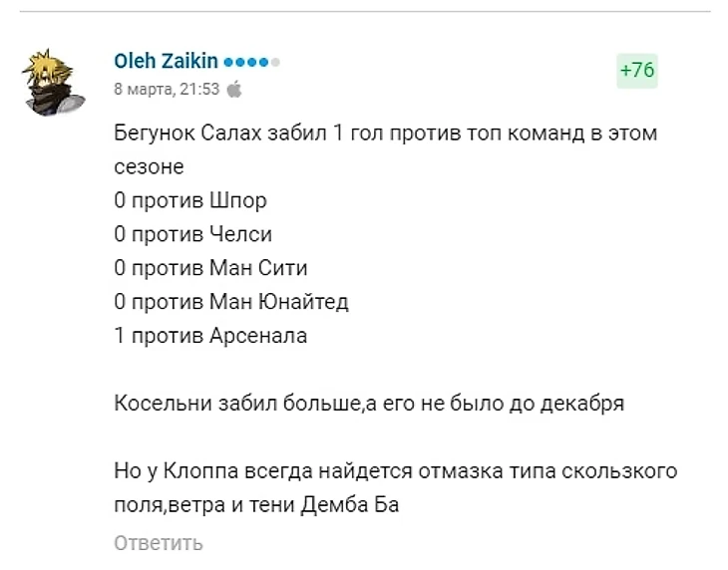Click the gray last rating dot
The width and height of the screenshot is (728, 570).
[275, 62]
